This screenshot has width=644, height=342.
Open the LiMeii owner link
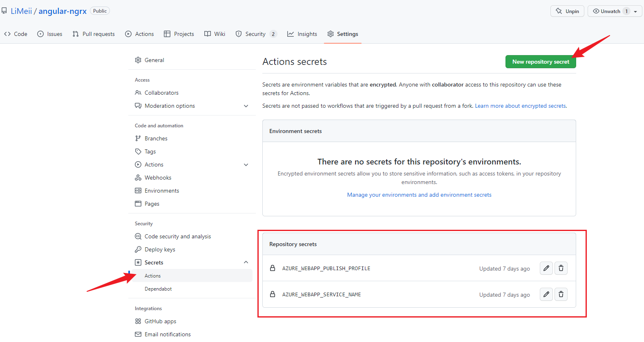(21, 11)
